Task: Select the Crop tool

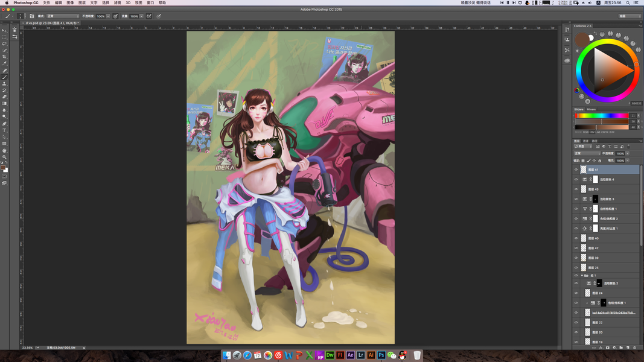Action: point(4,57)
